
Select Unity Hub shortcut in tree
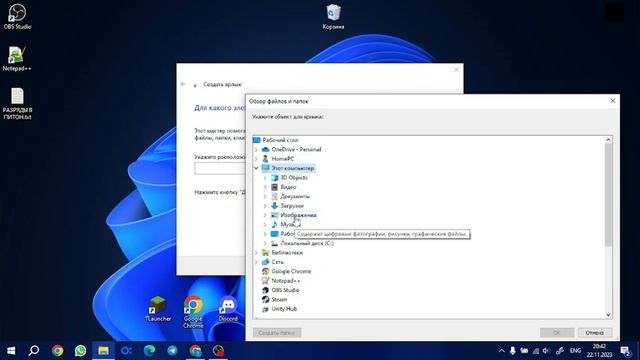point(284,309)
